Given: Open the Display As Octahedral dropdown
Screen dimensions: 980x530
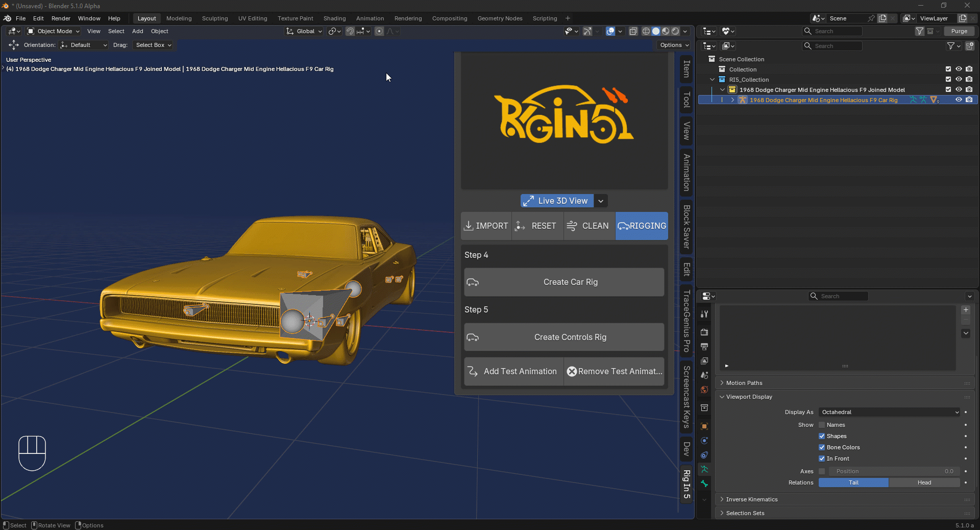Looking at the screenshot, I should coord(890,412).
